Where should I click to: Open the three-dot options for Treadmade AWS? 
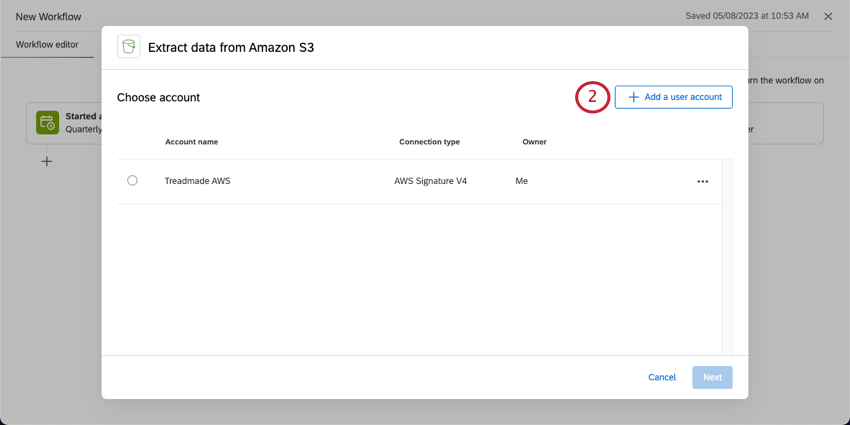tap(702, 182)
